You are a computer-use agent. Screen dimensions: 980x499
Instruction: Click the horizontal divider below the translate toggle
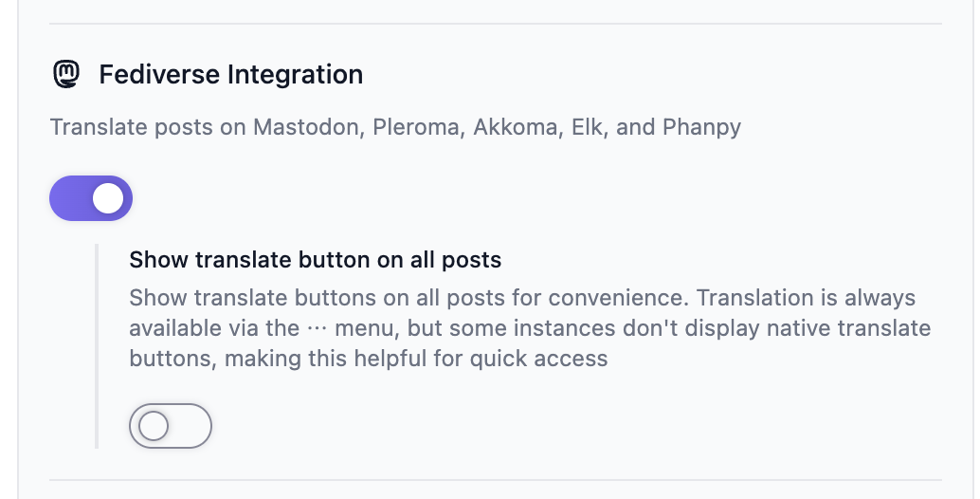click(x=495, y=480)
